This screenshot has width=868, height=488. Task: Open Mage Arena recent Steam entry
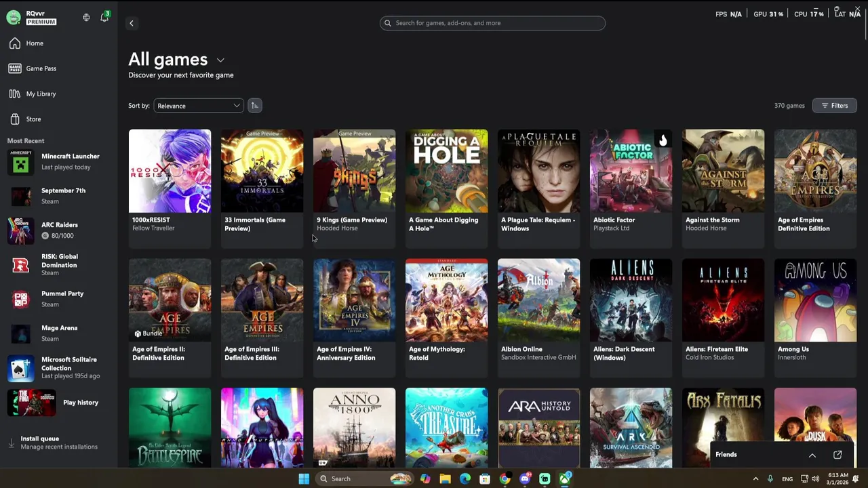pyautogui.click(x=59, y=333)
